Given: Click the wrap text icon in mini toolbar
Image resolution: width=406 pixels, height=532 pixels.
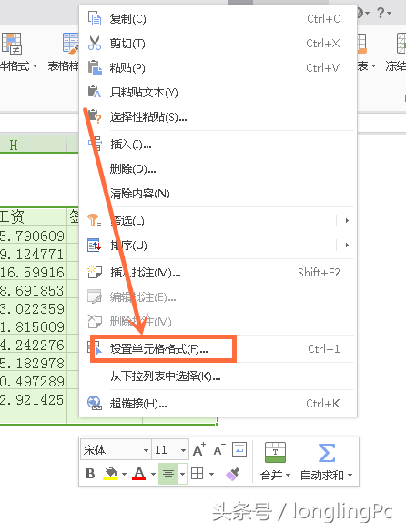Looking at the screenshot, I should click(239, 449).
